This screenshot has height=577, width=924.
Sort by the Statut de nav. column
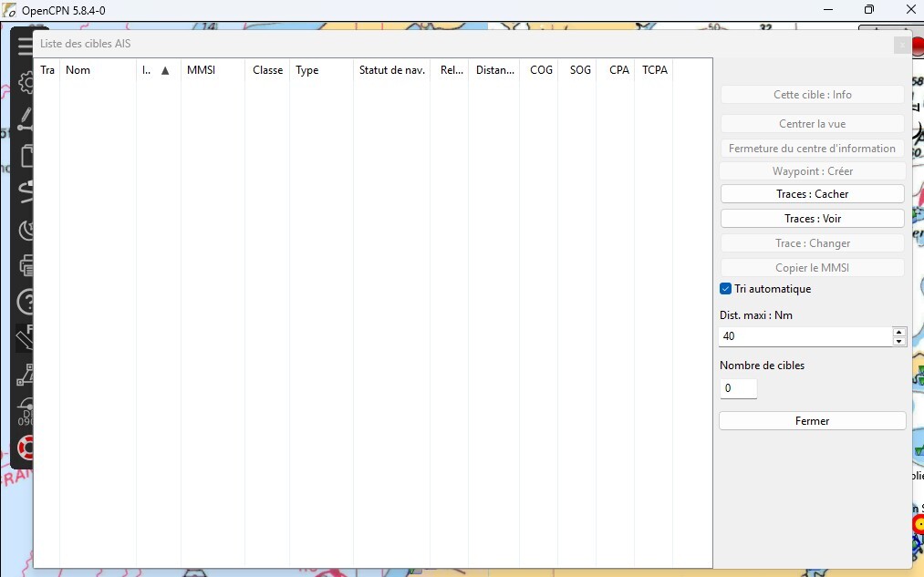(392, 70)
